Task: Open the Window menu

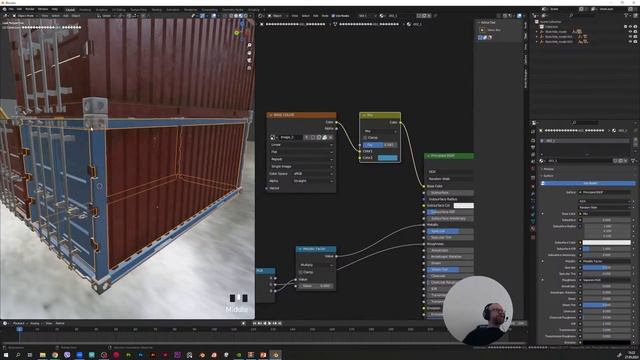Action: 43,9
